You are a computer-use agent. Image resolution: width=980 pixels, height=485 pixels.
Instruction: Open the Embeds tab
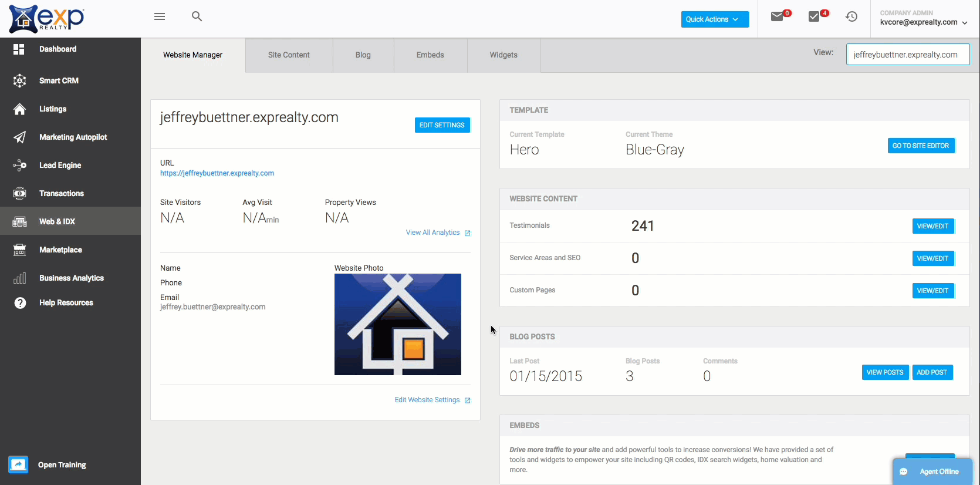click(430, 55)
